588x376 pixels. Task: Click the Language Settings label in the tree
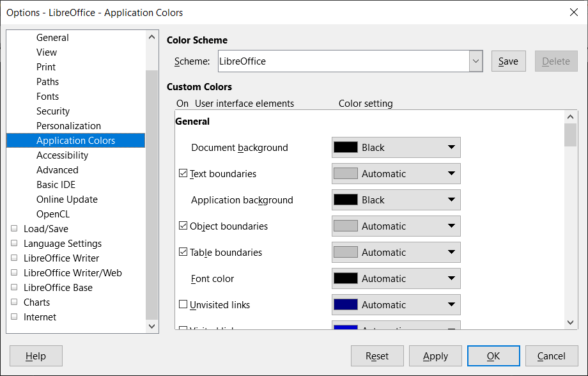click(x=63, y=244)
